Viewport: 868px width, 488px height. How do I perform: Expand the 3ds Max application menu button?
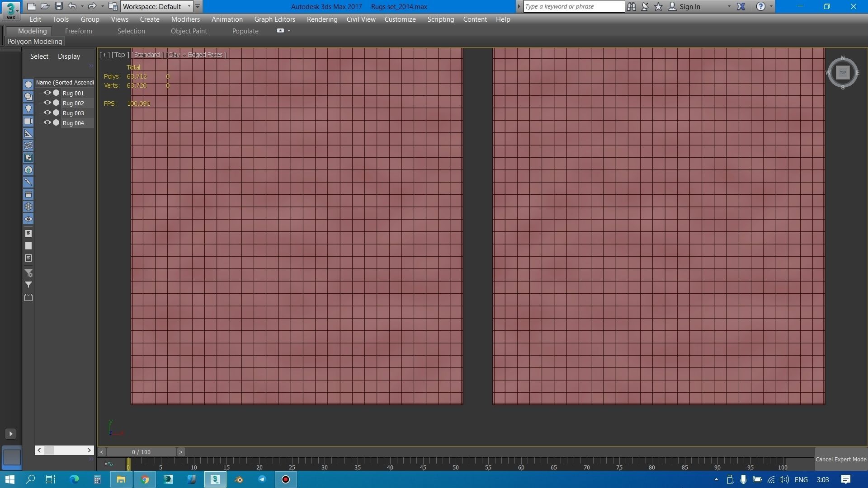[x=11, y=10]
